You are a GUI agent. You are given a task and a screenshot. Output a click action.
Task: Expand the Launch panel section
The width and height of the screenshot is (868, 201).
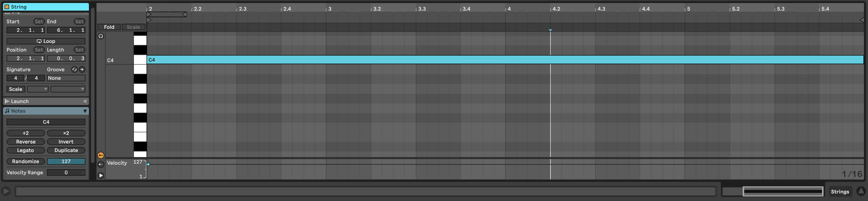[85, 101]
